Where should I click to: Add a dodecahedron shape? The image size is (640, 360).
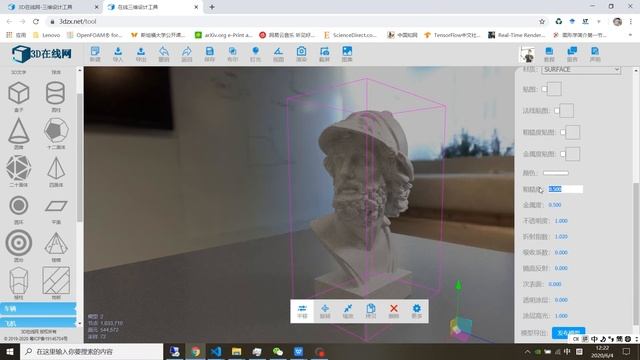pos(56,131)
